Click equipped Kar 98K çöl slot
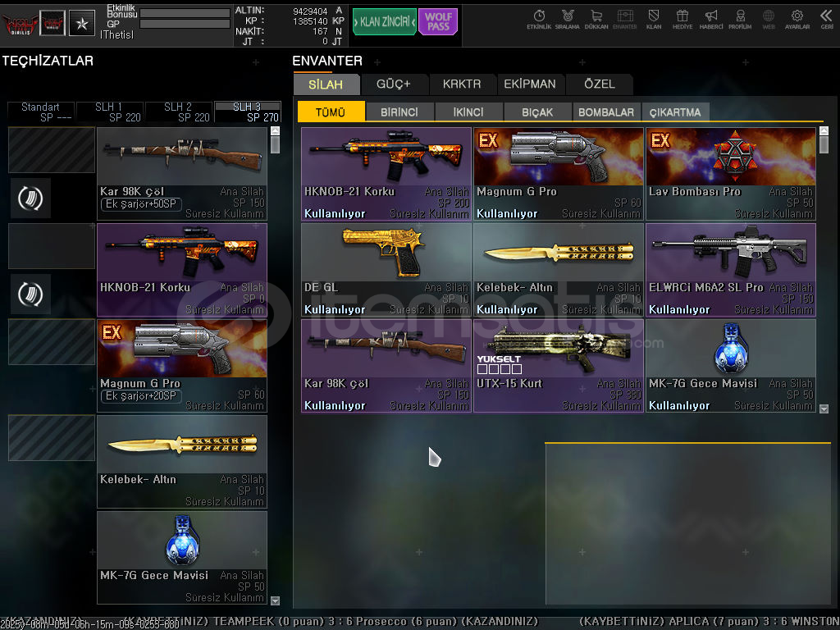The image size is (840, 630). click(x=182, y=174)
